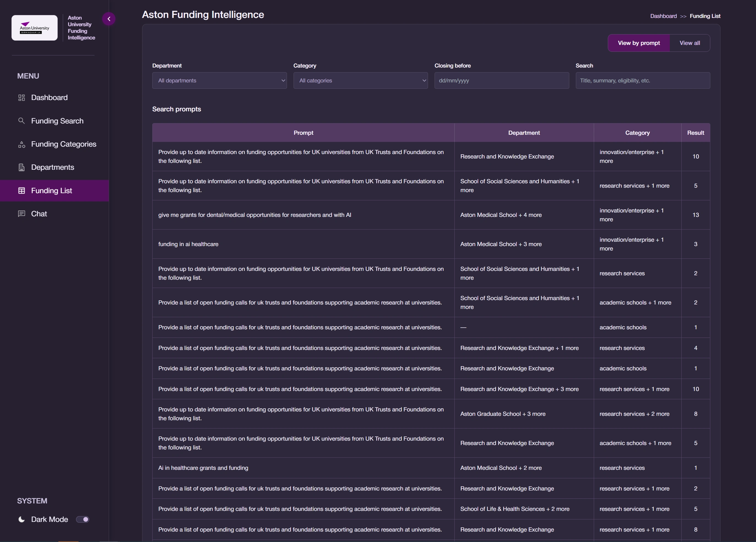Click the Search title/summary text field

[642, 81]
